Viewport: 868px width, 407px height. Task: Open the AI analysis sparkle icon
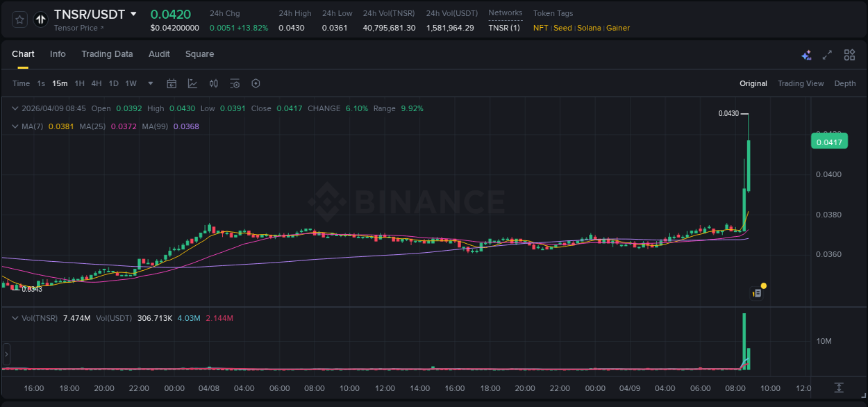coord(806,54)
